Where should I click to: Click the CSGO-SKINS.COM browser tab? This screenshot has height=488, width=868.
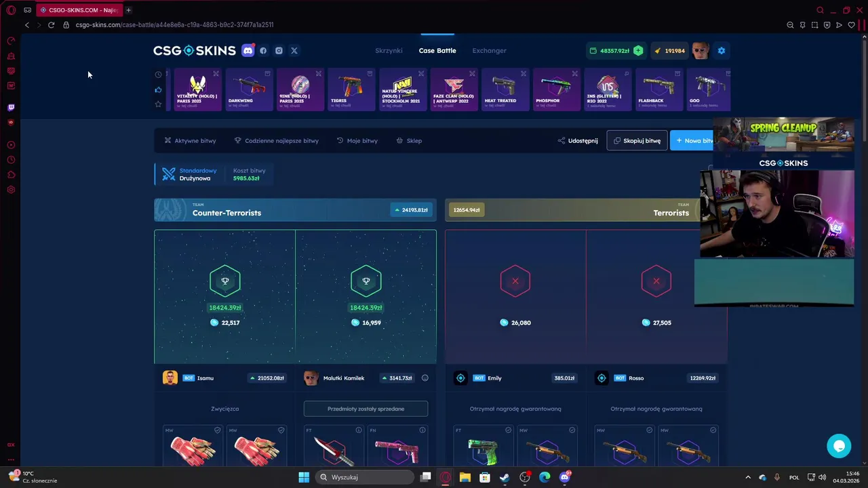[79, 10]
